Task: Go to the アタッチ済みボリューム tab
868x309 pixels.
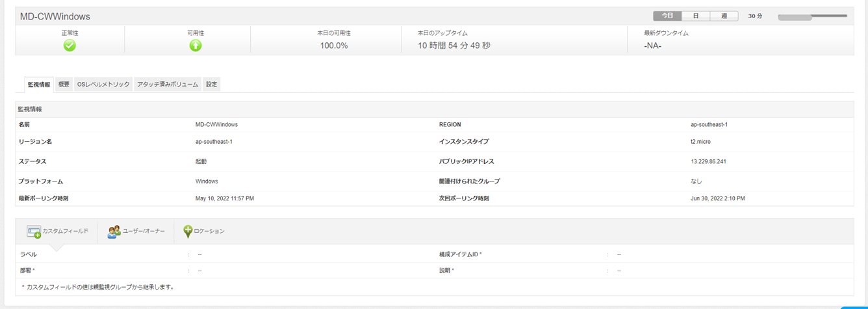Action: coord(168,85)
